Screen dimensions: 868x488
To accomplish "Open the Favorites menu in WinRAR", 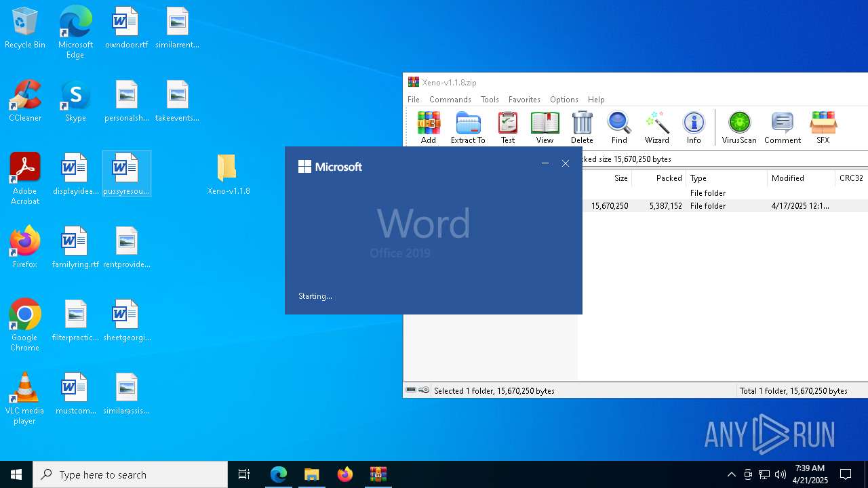I will click(x=524, y=100).
